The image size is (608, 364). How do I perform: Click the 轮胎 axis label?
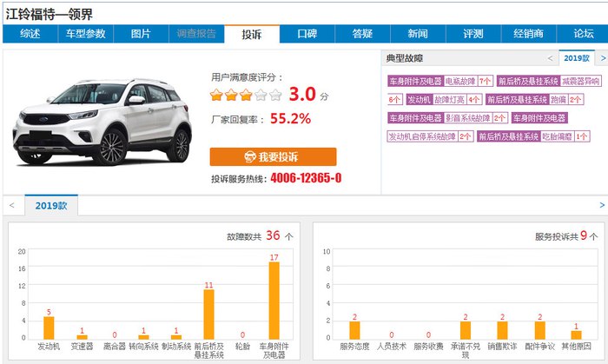[x=242, y=347]
